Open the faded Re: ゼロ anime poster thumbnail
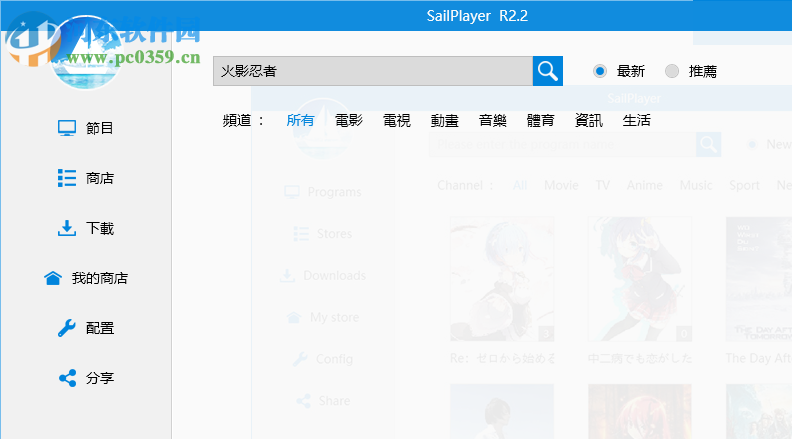The image size is (792, 439). pyautogui.click(x=502, y=279)
